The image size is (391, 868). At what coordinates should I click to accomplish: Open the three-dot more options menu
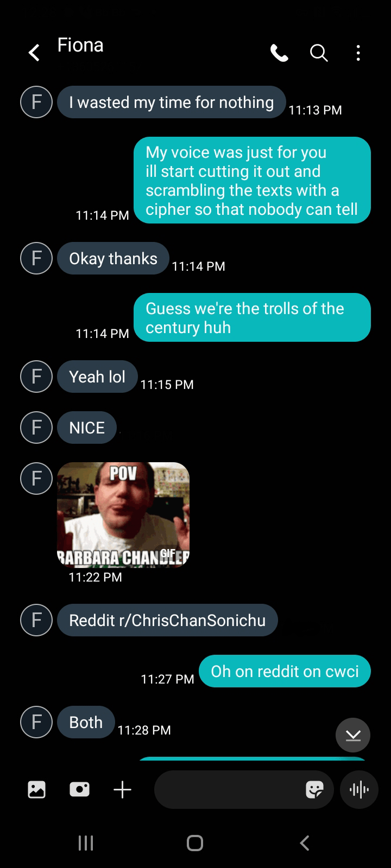coord(358,53)
